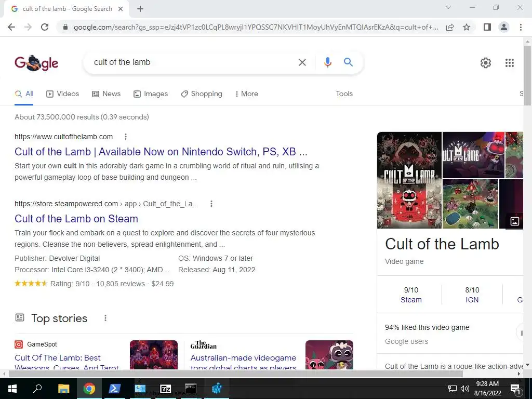Open the browser side panel icon

487,27
